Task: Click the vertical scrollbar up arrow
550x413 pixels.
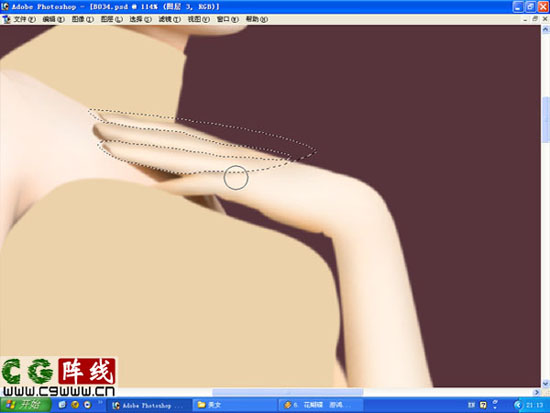Action: [x=545, y=30]
